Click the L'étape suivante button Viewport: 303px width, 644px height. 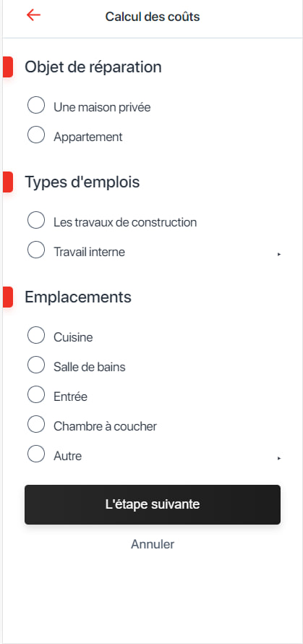pos(153,504)
